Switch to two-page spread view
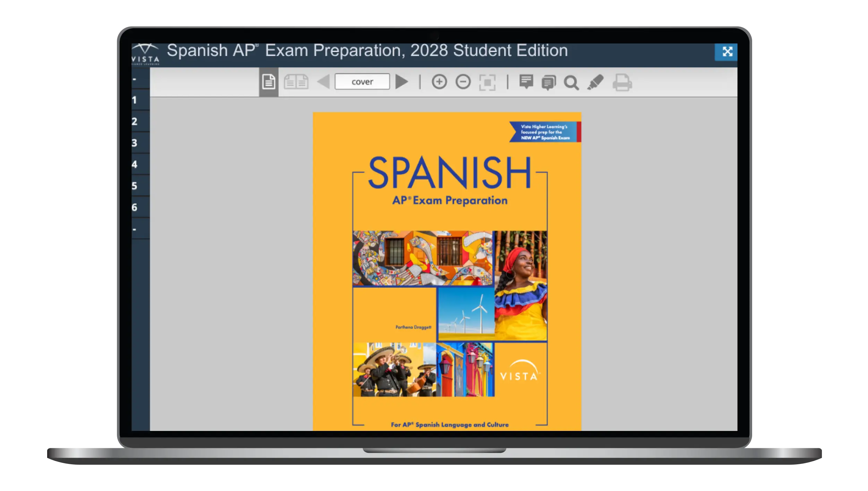The width and height of the screenshot is (868, 491). [296, 82]
